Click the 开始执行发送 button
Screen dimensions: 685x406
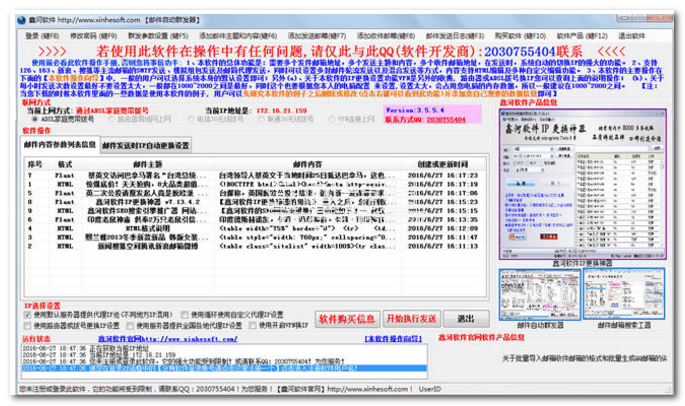point(412,319)
